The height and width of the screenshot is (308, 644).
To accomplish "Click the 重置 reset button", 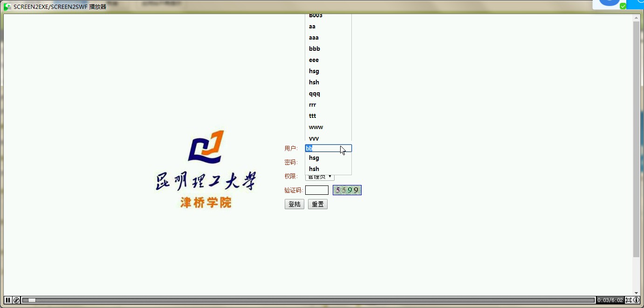I will click(318, 204).
